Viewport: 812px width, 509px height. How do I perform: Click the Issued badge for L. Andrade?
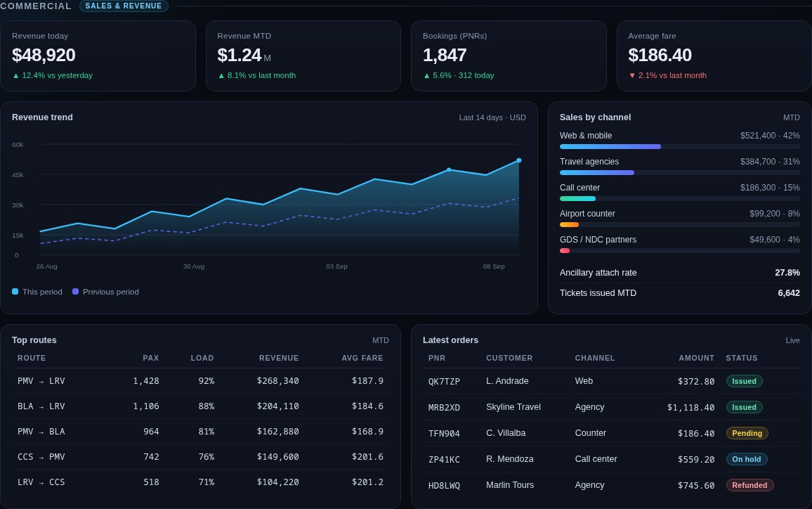click(x=744, y=382)
